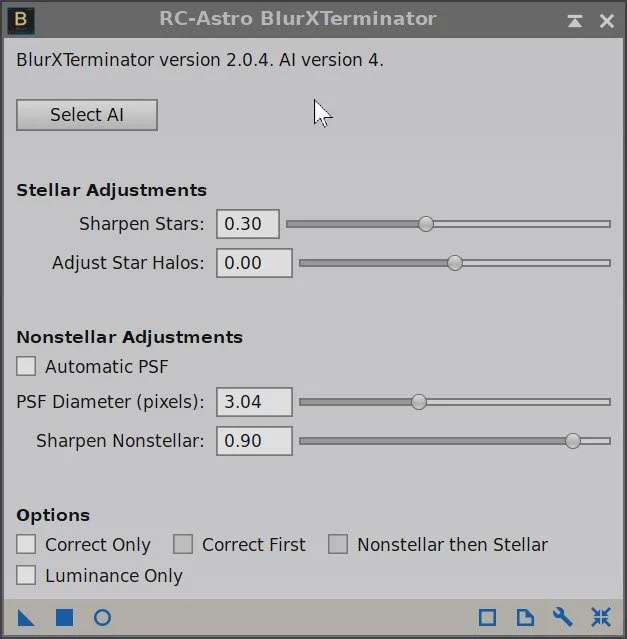Click the empty square icon in the bottom bar
This screenshot has width=627, height=639.
487,617
